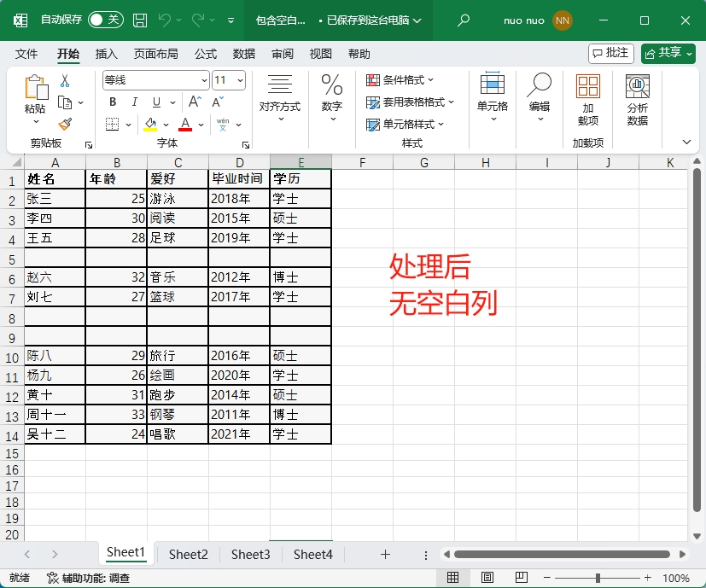
Task: Switch to Sheet3 tab
Action: [250, 555]
